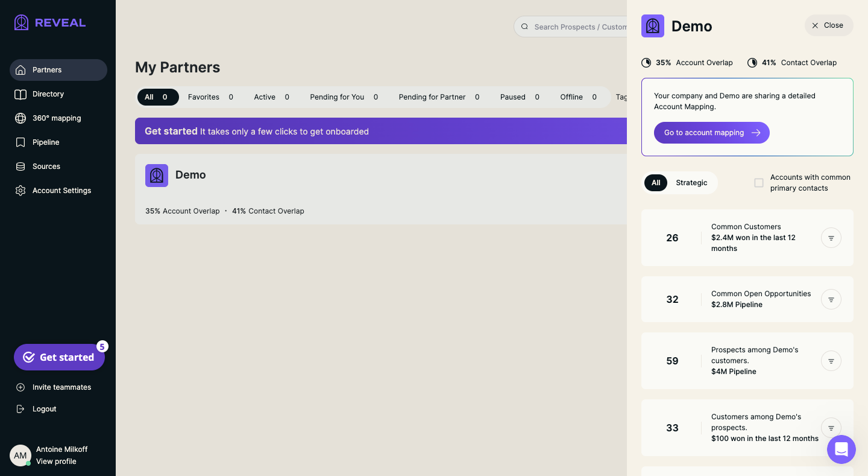Click the AM avatar for Antoine Milkoff
The height and width of the screenshot is (476, 868).
[x=20, y=455]
